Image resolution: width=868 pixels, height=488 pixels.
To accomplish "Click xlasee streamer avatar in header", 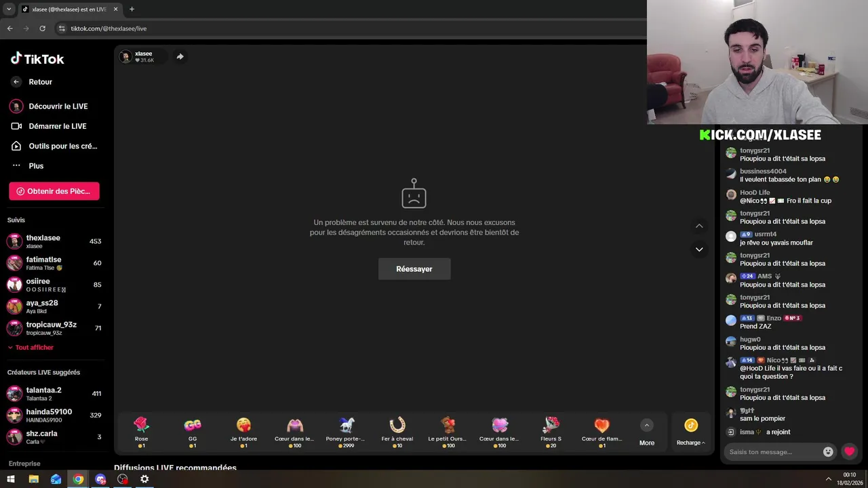I will [125, 56].
